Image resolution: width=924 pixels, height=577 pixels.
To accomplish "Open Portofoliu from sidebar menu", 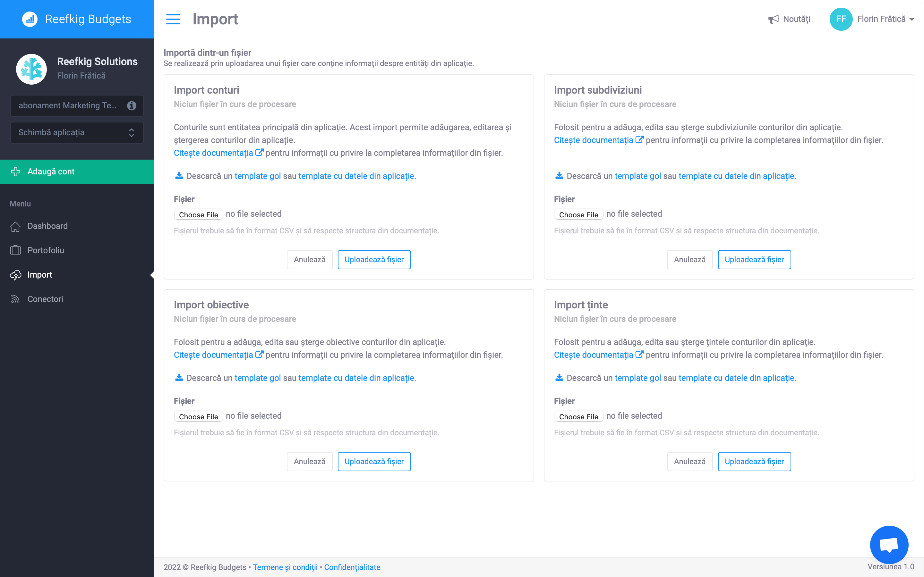I will point(46,250).
